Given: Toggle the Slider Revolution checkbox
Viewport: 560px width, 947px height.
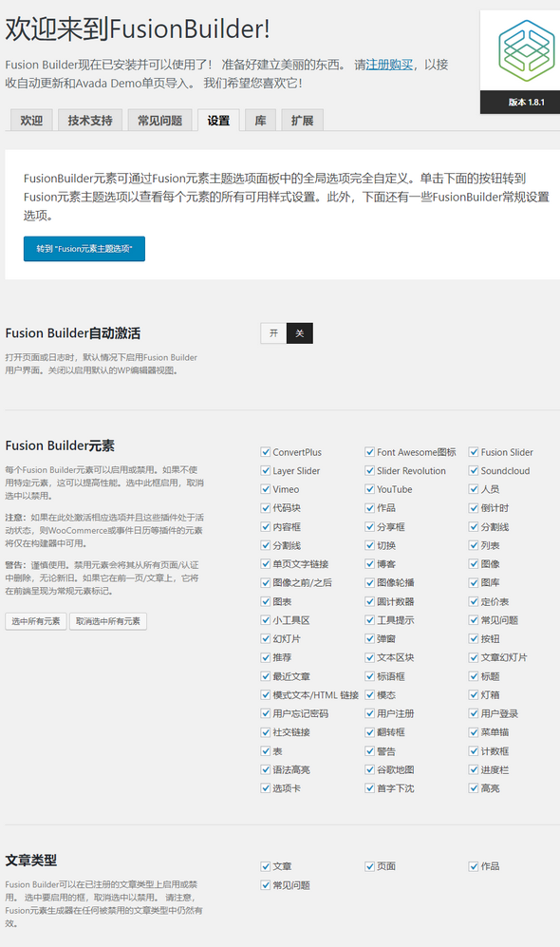Looking at the screenshot, I should coord(370,470).
